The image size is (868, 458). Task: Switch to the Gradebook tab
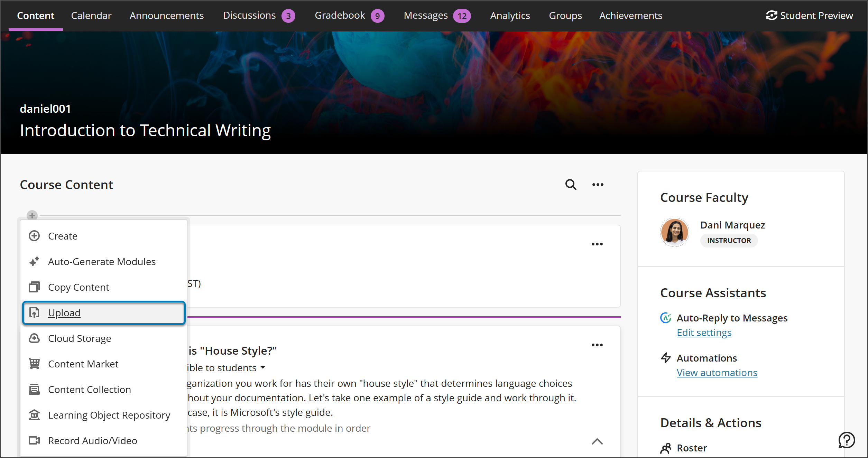pos(340,15)
